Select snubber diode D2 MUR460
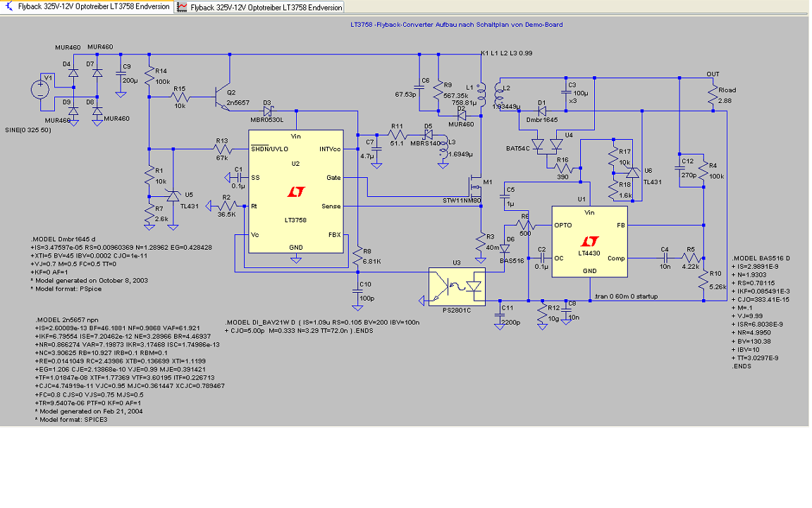This screenshot has height=508, width=812. 462,116
